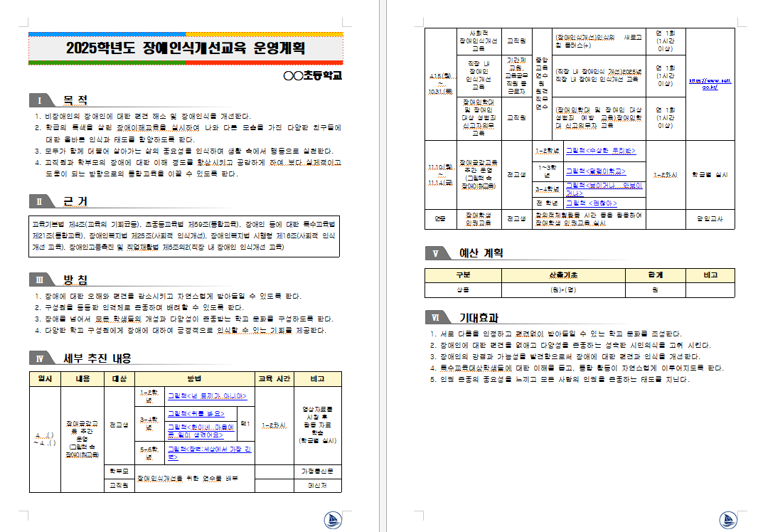This screenshot has height=532, width=758.
Task: Click the section heading 예산 계획
Action: pyautogui.click(x=481, y=253)
